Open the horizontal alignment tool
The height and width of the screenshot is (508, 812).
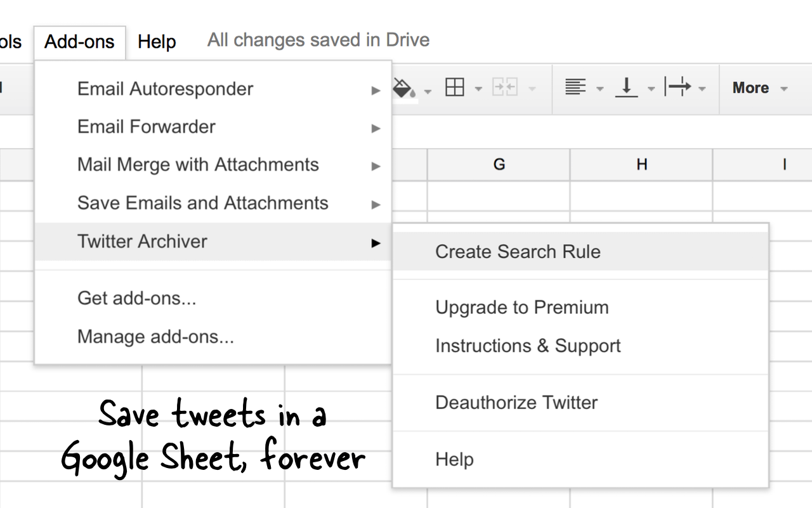[575, 88]
